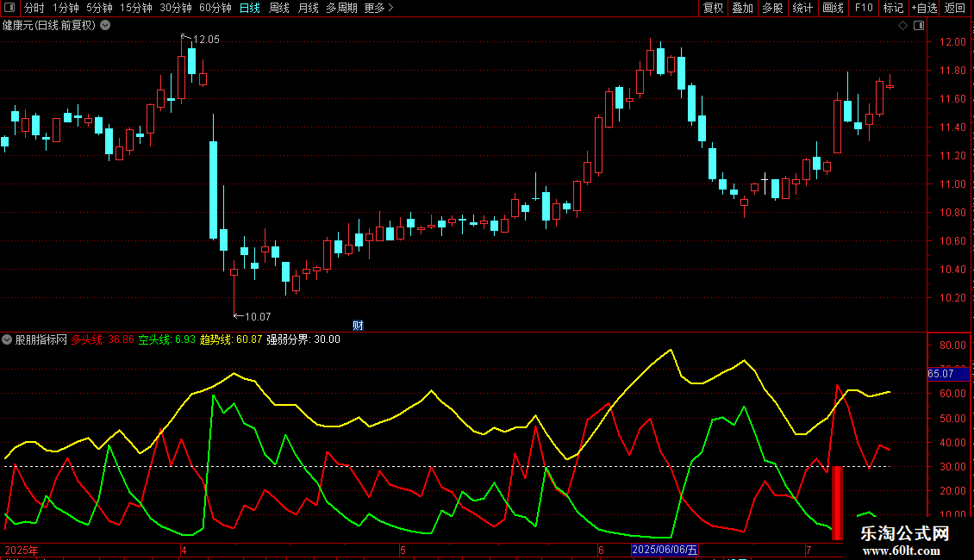This screenshot has height=560, width=974.
Task: Switch to 月线 monthly chart
Action: [308, 8]
